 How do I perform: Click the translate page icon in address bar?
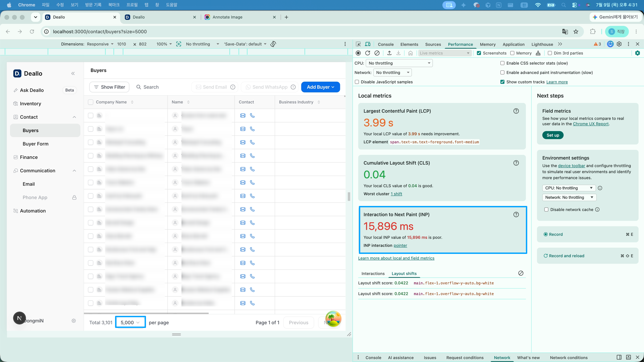pyautogui.click(x=565, y=32)
